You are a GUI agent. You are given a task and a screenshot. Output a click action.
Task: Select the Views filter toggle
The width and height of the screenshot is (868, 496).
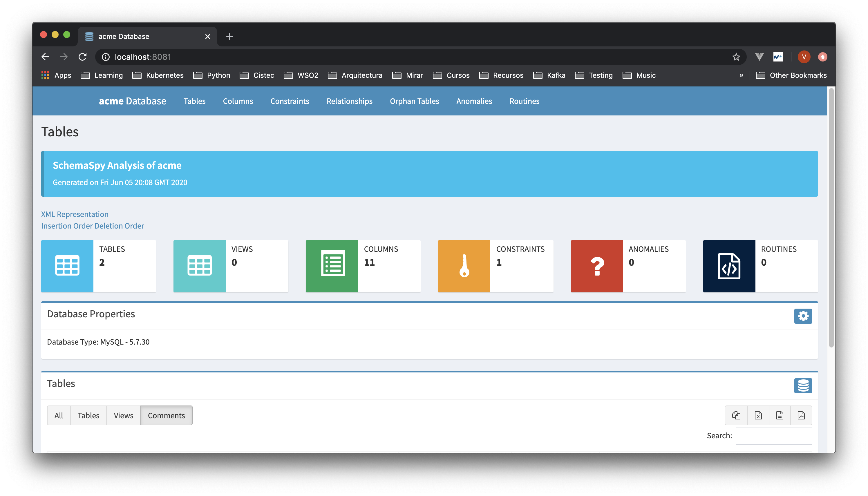point(123,415)
